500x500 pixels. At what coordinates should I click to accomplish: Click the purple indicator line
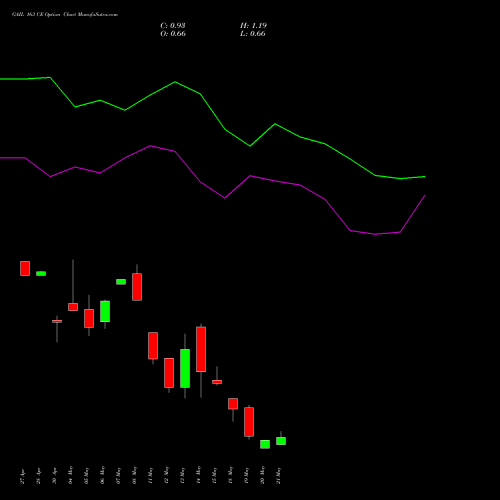point(225,198)
